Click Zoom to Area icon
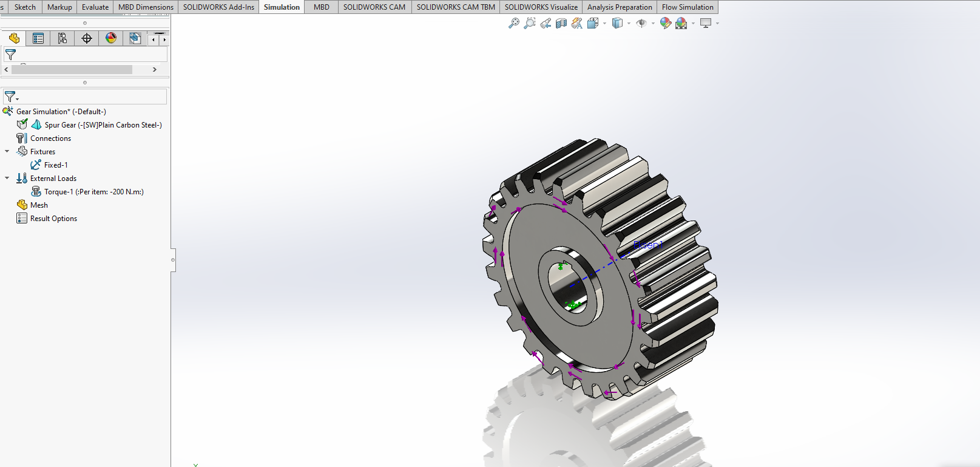This screenshot has width=980, height=467. (x=530, y=23)
